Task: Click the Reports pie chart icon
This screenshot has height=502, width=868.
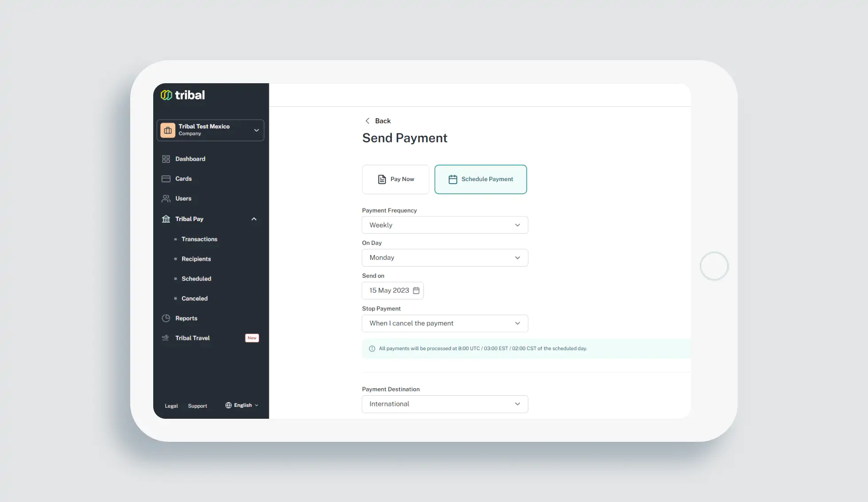Action: [x=166, y=318]
